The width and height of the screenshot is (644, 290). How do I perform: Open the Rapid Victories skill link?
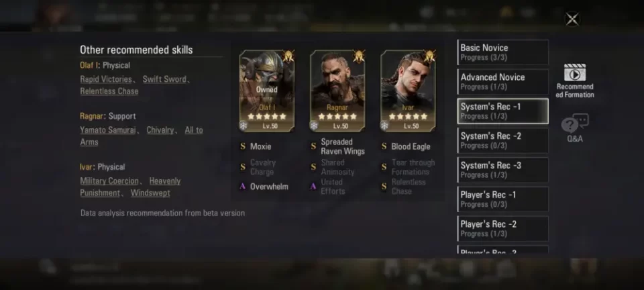(x=106, y=79)
